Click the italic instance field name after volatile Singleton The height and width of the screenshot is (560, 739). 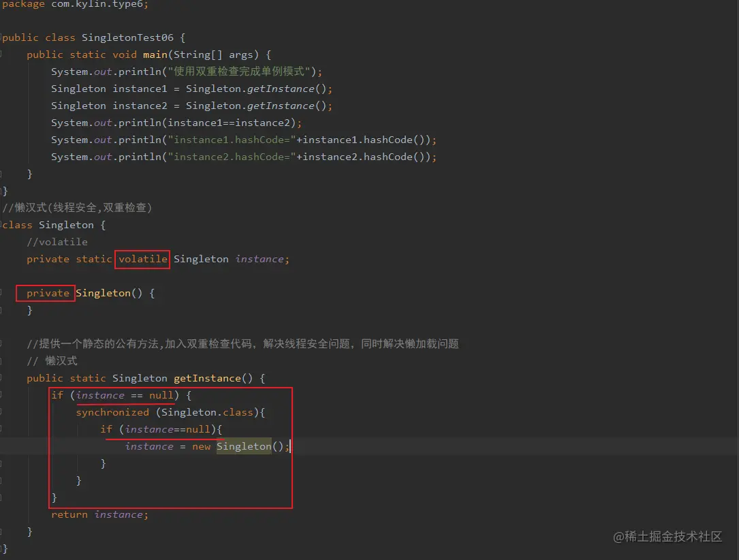point(260,259)
